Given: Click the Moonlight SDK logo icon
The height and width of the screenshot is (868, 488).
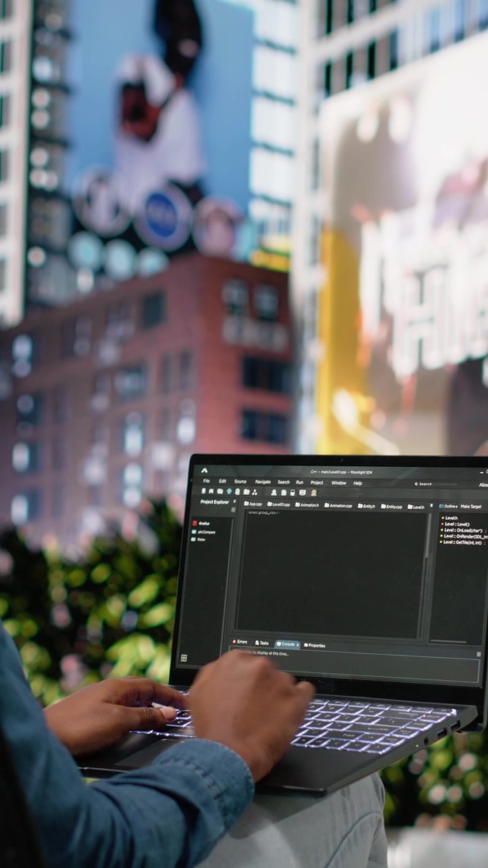Looking at the screenshot, I should [204, 469].
